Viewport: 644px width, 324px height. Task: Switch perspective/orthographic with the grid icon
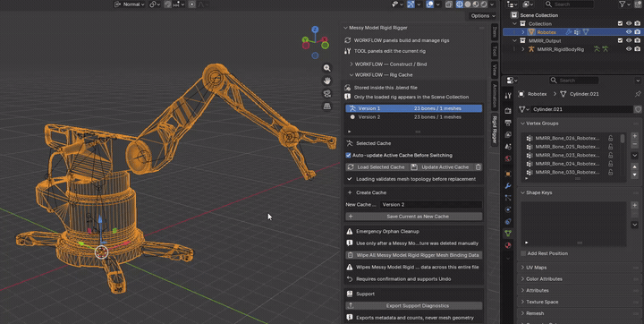[327, 107]
